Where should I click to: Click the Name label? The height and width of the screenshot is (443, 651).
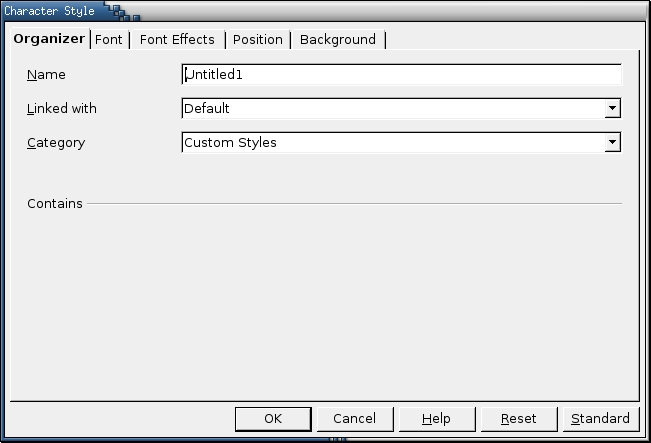pos(46,75)
